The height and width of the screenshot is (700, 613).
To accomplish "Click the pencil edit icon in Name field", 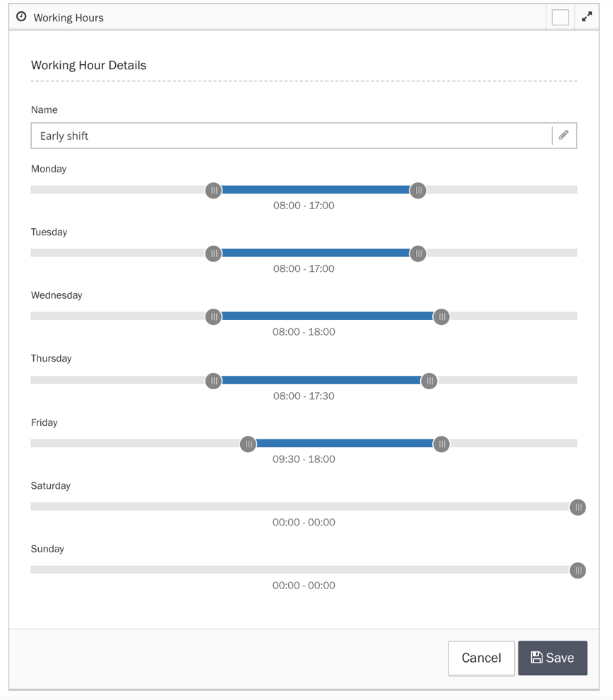I will pyautogui.click(x=564, y=136).
